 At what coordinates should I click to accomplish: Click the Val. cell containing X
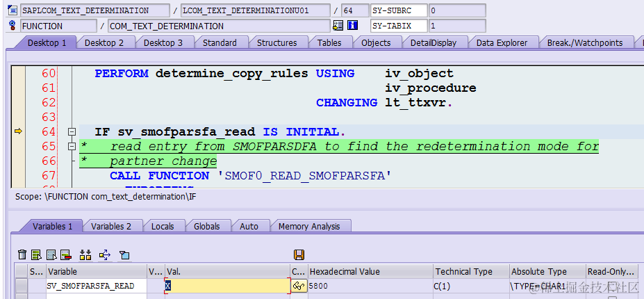coord(228,285)
